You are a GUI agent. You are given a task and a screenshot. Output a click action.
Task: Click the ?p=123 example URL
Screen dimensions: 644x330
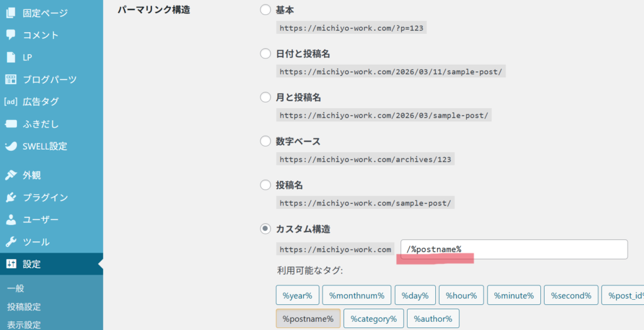click(x=351, y=28)
